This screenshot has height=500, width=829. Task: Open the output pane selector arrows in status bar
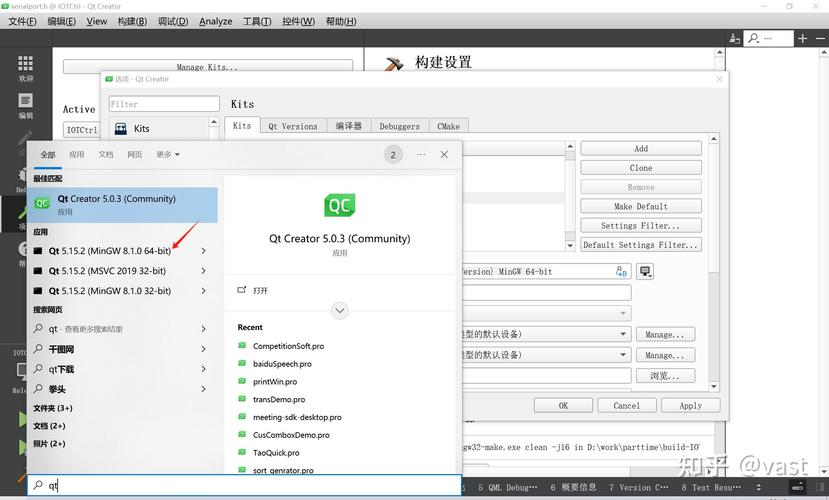tap(759, 487)
